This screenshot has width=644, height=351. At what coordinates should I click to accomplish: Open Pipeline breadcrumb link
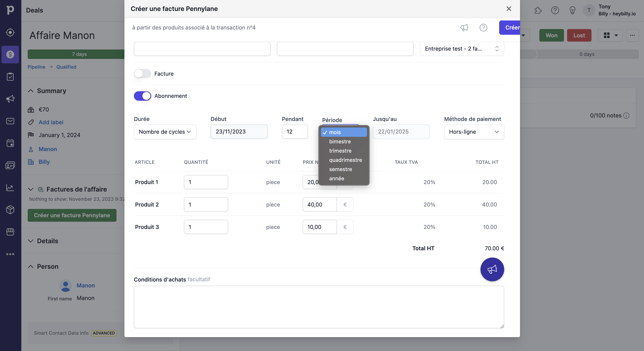(36, 67)
